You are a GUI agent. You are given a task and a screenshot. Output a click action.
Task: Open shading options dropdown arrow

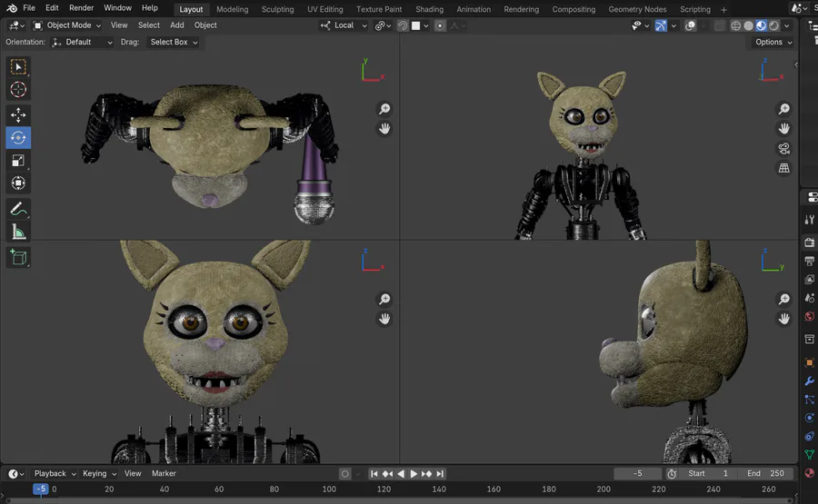pos(787,25)
